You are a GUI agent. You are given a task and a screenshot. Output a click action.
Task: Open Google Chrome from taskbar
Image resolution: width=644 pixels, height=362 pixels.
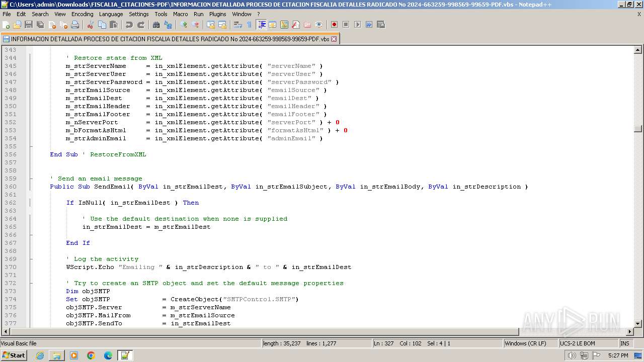91,355
